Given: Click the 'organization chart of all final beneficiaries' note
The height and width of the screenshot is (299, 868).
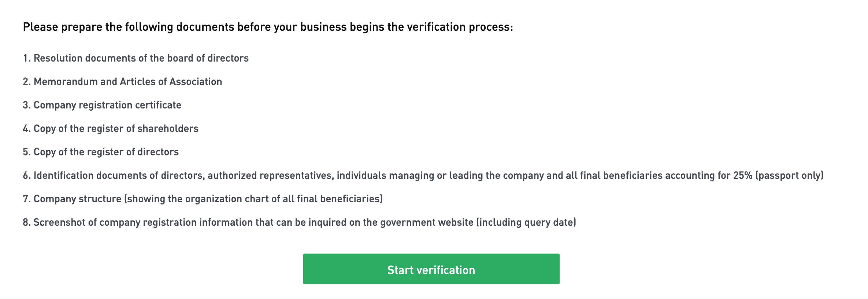Looking at the screenshot, I should point(283,199).
